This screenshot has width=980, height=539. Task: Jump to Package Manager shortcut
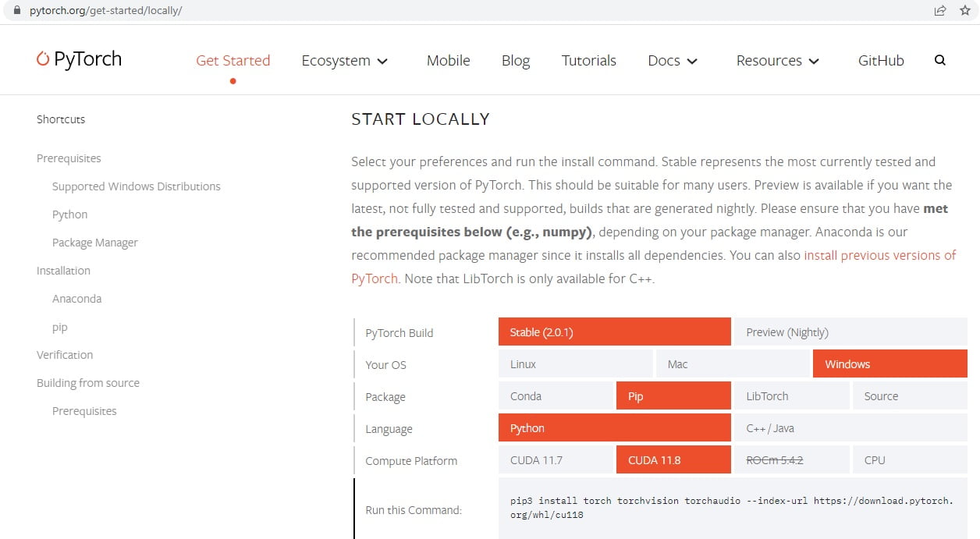95,243
